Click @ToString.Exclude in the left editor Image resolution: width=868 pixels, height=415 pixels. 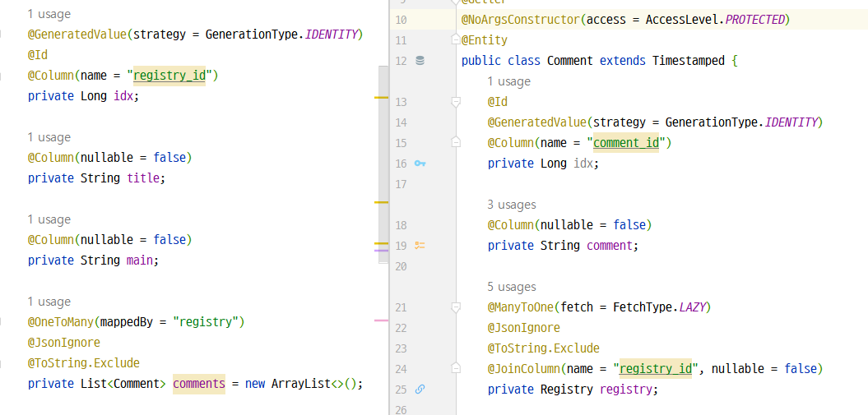(x=84, y=362)
